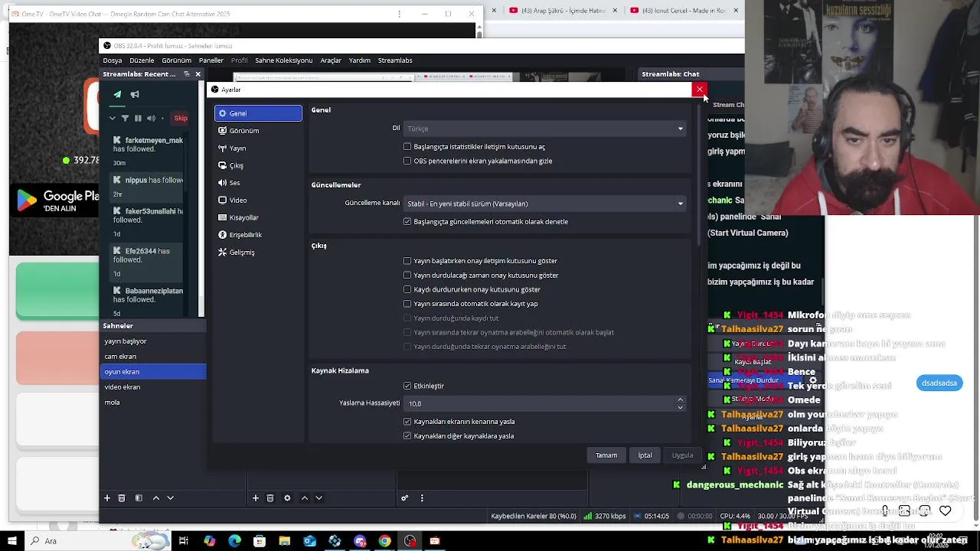Image resolution: width=980 pixels, height=551 pixels.
Task: Cancel settings with the İptal button
Action: click(x=645, y=455)
